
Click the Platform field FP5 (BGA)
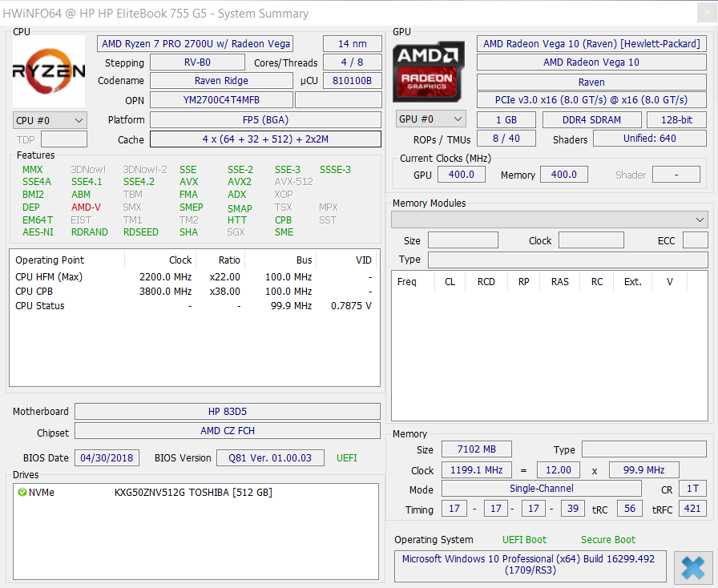tap(265, 120)
